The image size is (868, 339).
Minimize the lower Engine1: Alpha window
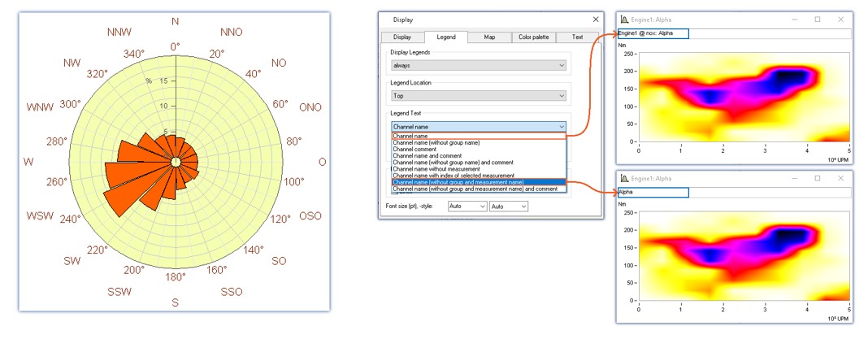[794, 178]
